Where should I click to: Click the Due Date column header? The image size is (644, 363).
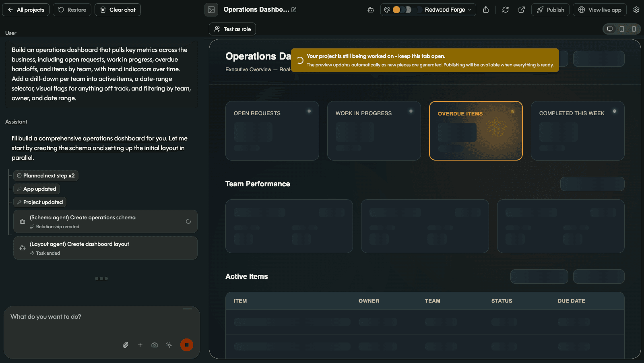pyautogui.click(x=571, y=301)
